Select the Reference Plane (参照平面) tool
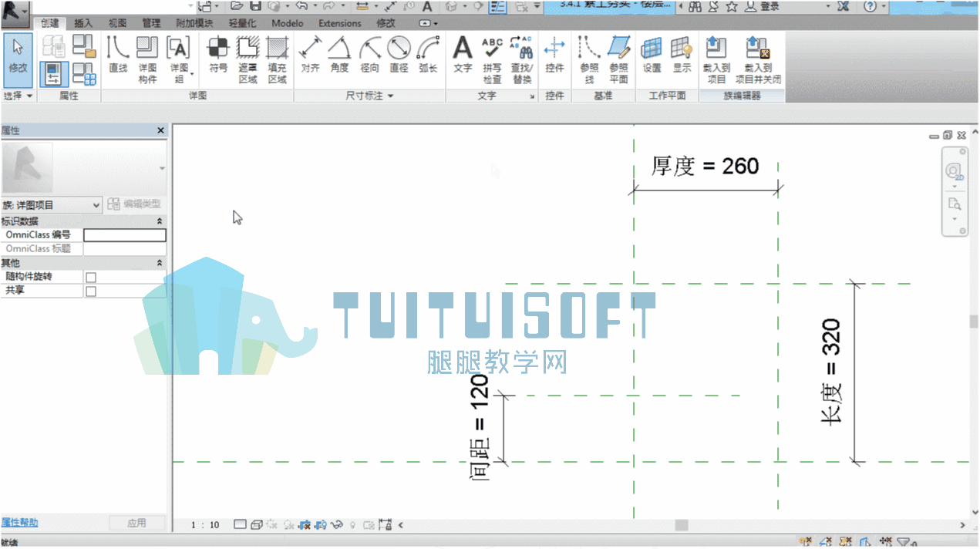This screenshot has height=549, width=980. 618,59
